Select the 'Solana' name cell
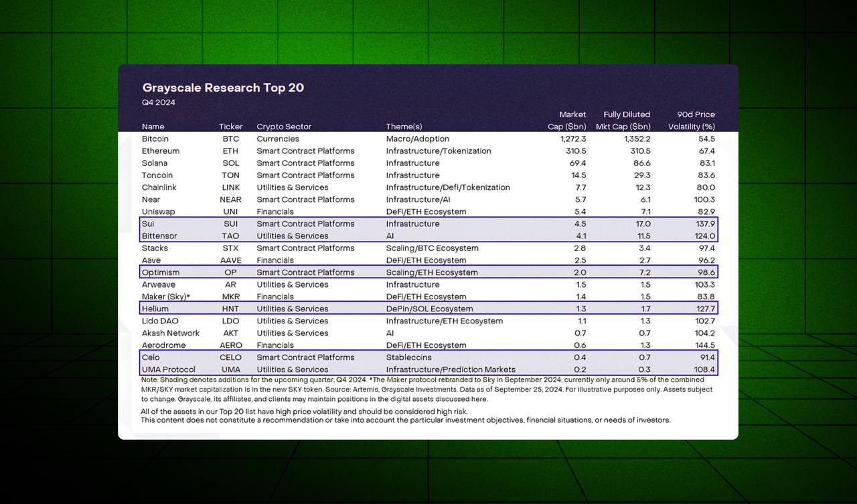Viewport: 857px width, 504px height. click(155, 163)
